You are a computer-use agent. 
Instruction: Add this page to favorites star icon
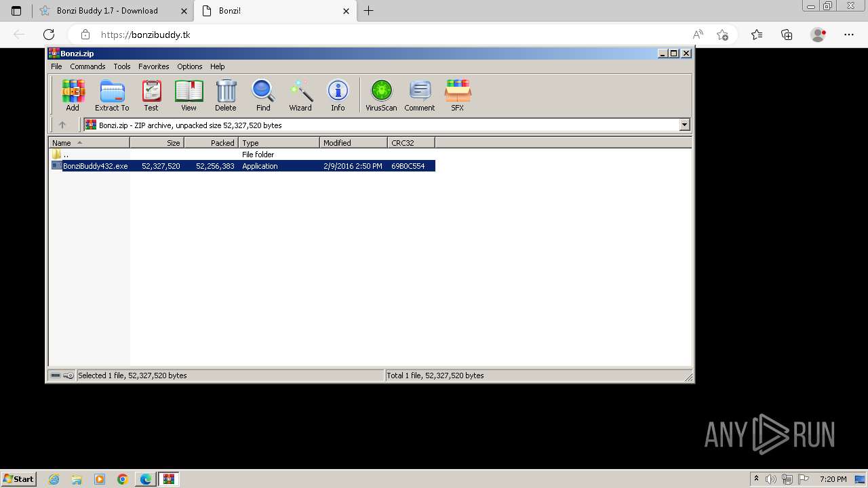(723, 35)
